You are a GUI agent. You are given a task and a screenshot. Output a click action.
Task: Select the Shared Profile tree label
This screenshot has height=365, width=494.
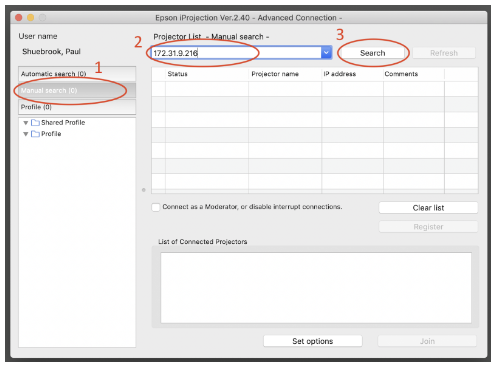click(x=63, y=123)
